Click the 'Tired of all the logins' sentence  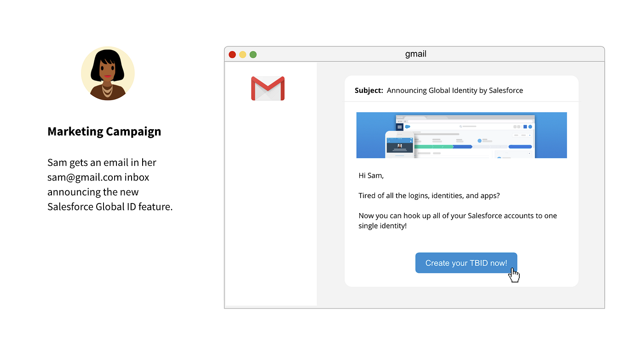tap(429, 196)
